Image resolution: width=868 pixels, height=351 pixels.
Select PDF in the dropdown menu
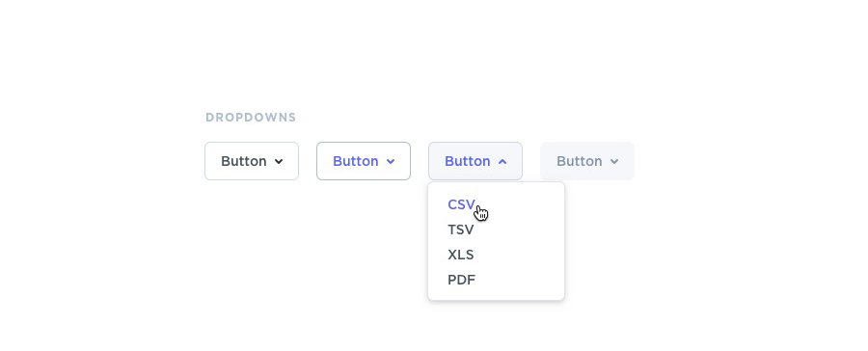462,280
